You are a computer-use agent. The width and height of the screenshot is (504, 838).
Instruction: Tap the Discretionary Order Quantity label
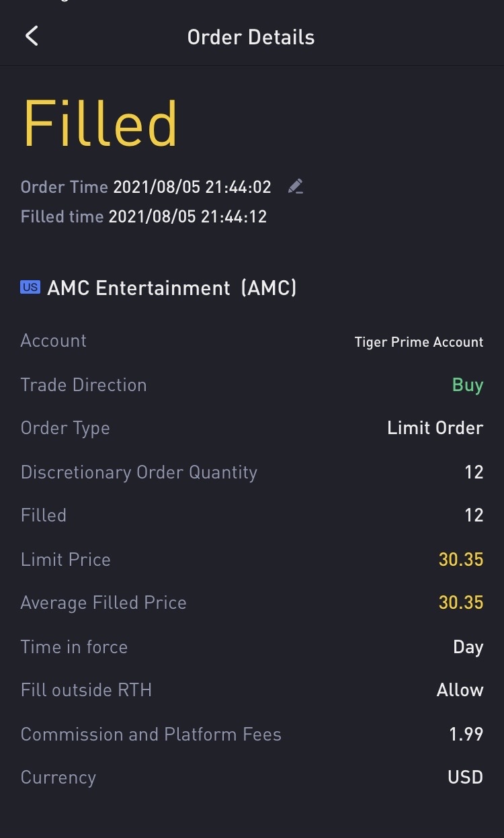click(138, 472)
